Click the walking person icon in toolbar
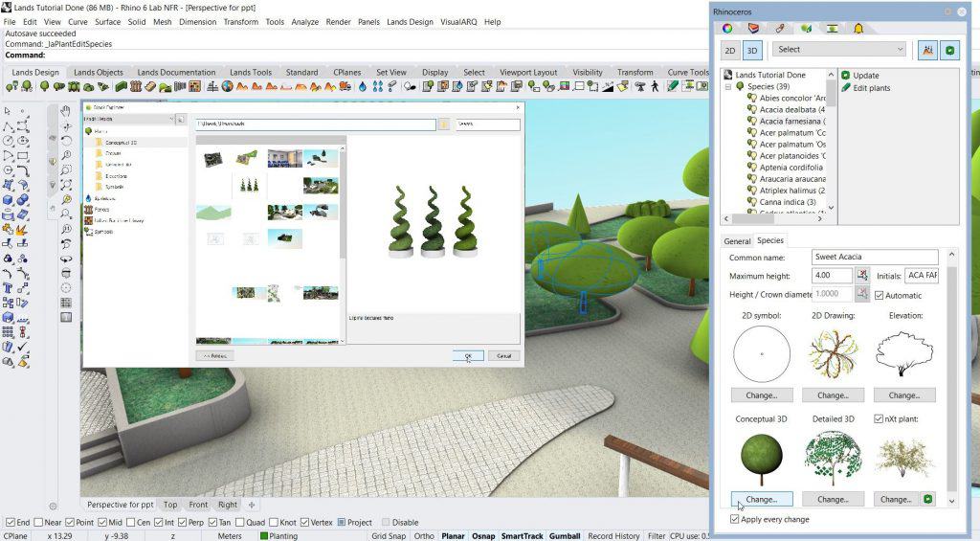This screenshot has width=980, height=541. pos(655,86)
